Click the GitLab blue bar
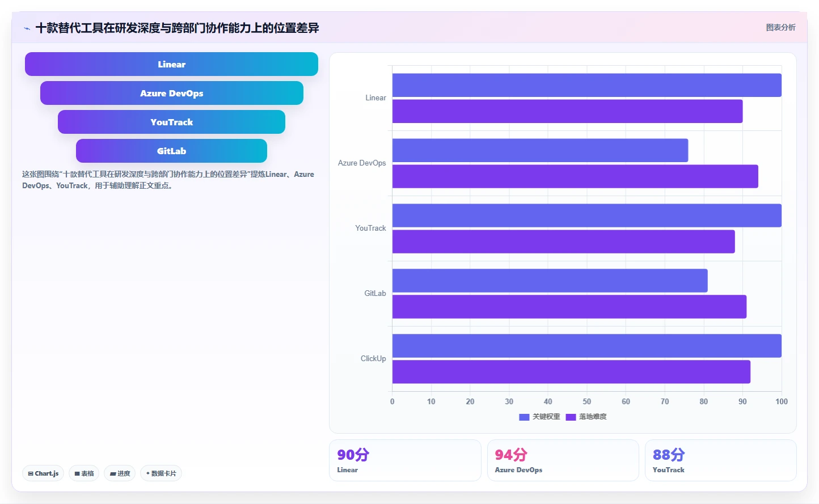 click(550, 281)
